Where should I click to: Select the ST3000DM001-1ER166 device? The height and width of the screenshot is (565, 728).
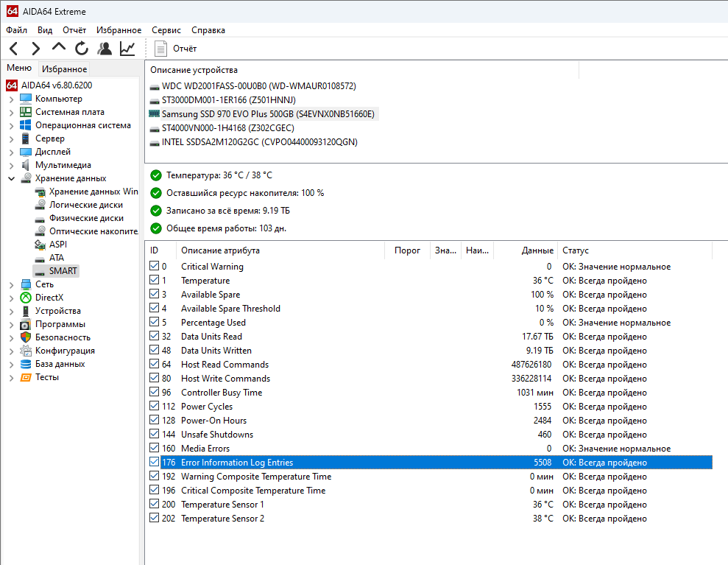(228, 100)
